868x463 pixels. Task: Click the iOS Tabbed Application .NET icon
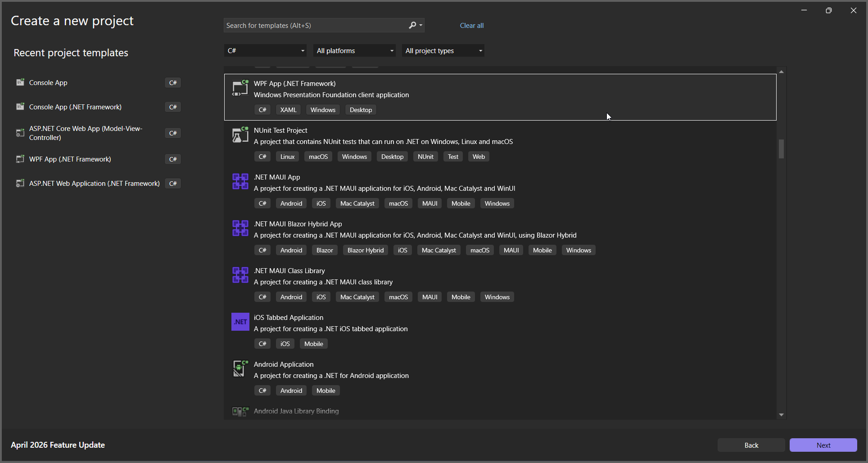[x=240, y=322]
